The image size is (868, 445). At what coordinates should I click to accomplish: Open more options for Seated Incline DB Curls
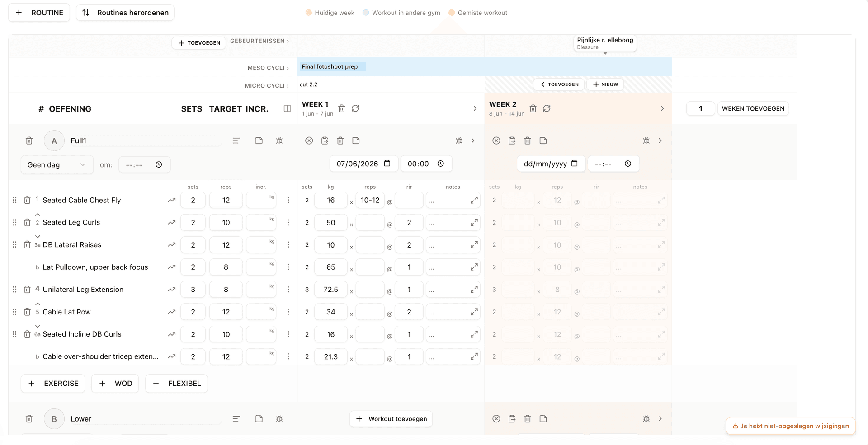(x=288, y=334)
